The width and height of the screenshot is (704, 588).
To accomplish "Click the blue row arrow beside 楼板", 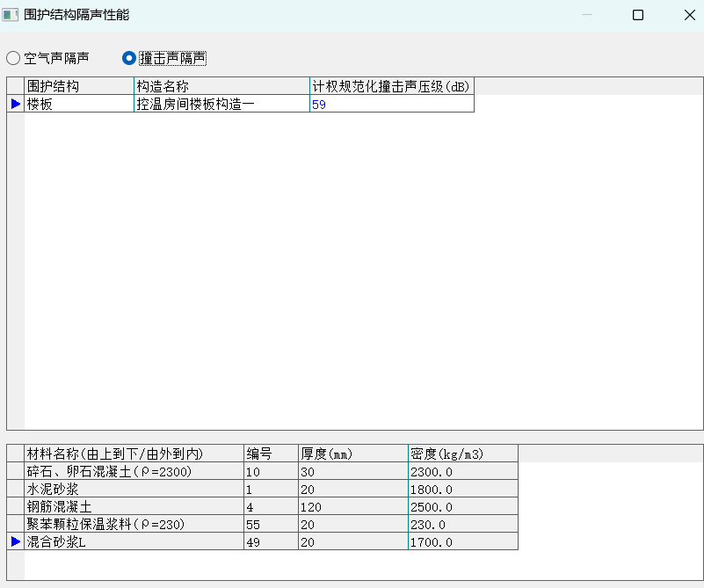I will click(15, 104).
